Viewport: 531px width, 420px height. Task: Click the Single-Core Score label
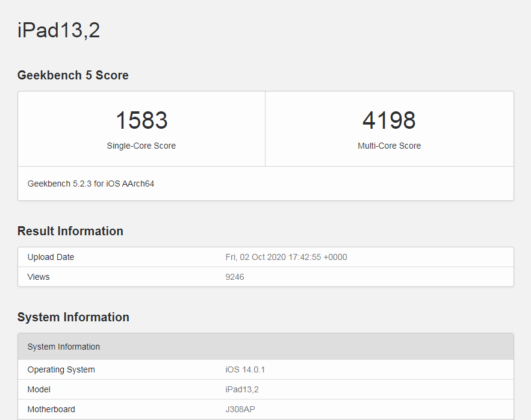[141, 146]
